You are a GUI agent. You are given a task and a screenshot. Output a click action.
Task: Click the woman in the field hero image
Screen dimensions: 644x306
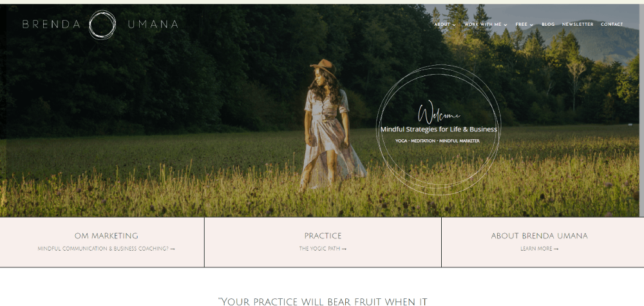[x=330, y=125]
